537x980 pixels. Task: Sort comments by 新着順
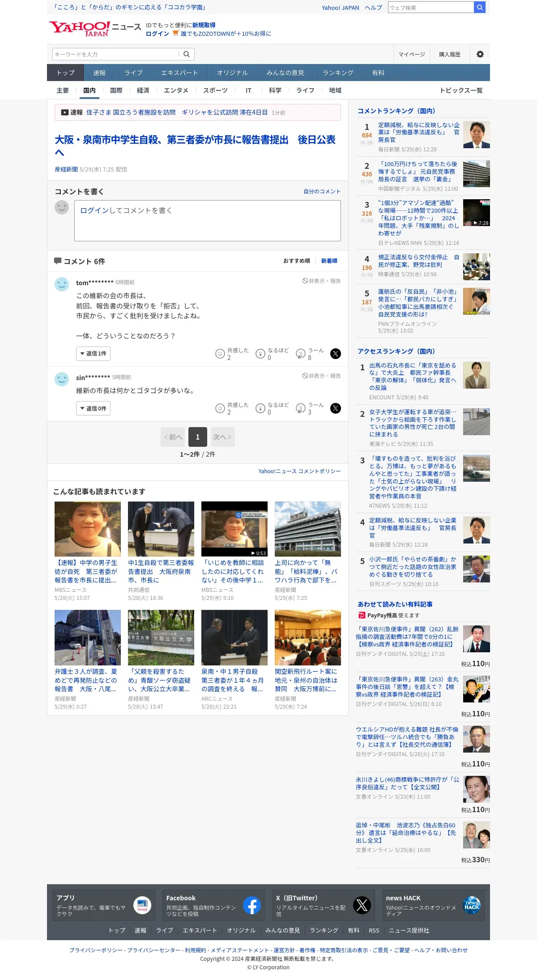click(329, 261)
